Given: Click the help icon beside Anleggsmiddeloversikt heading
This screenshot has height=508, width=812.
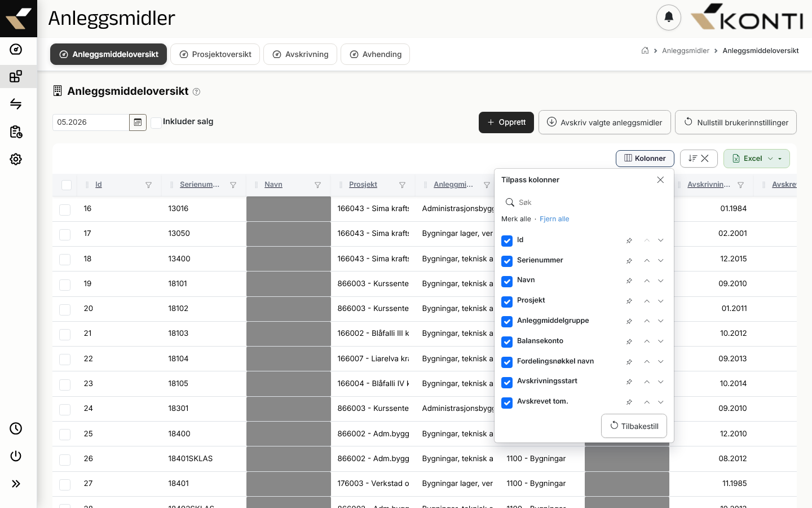Looking at the screenshot, I should tap(196, 91).
